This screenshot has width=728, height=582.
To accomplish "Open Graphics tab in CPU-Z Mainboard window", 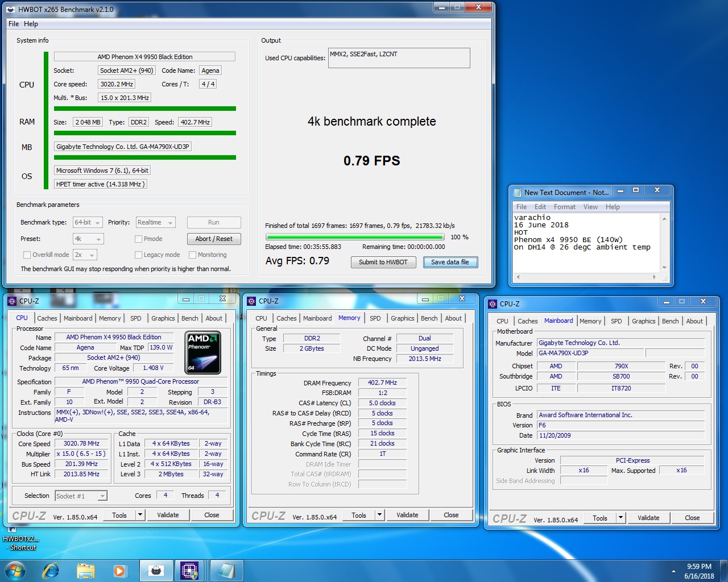I will click(x=643, y=321).
